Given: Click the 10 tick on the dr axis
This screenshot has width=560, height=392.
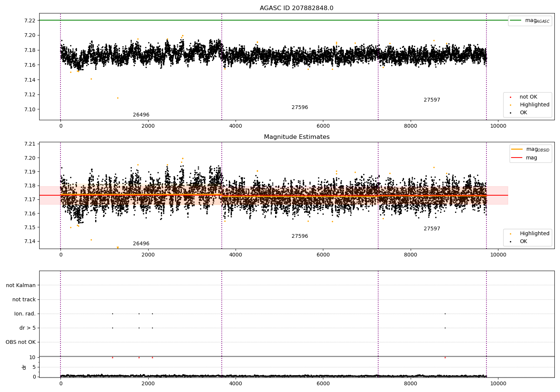Looking at the screenshot, I should click(32, 357).
